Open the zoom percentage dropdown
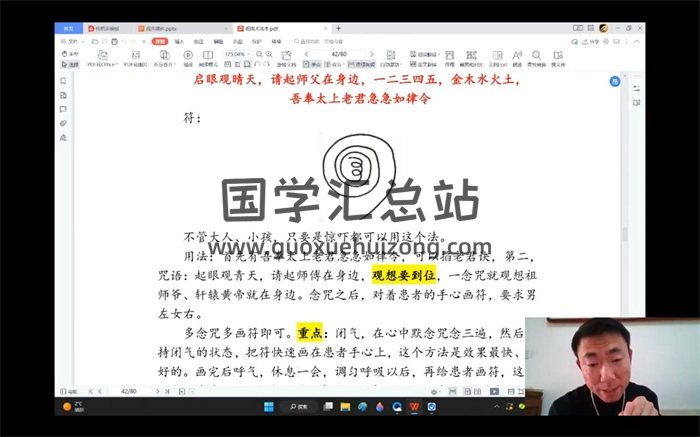The width and height of the screenshot is (700, 437). 249,54
